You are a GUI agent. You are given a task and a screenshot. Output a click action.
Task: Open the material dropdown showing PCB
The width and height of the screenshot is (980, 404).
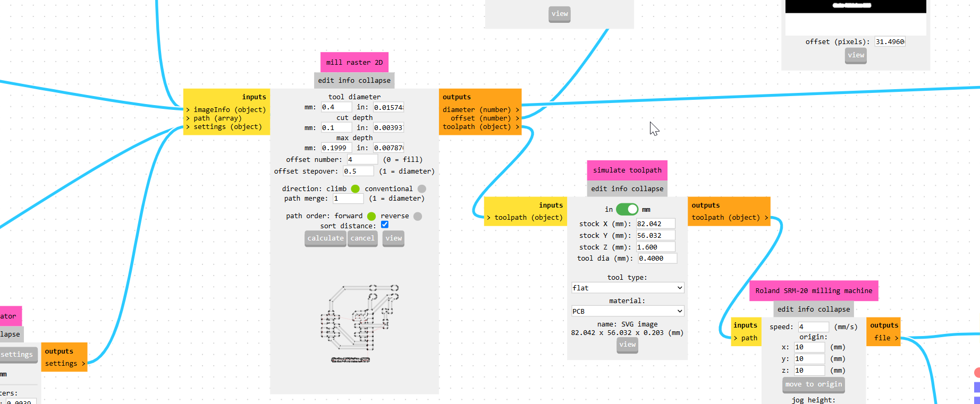[628, 311]
